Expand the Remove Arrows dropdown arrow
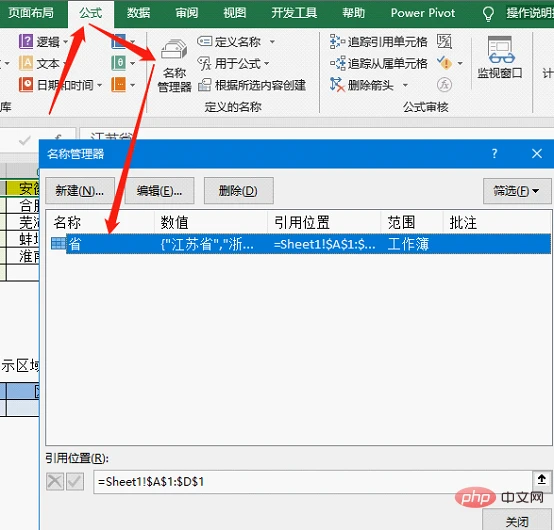This screenshot has width=554, height=530. (405, 85)
